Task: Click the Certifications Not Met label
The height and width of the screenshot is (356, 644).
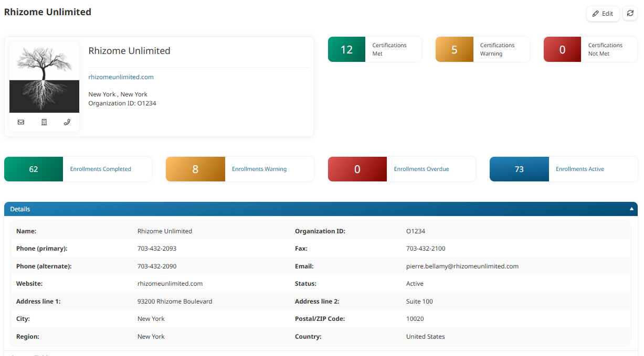Action: (605, 49)
